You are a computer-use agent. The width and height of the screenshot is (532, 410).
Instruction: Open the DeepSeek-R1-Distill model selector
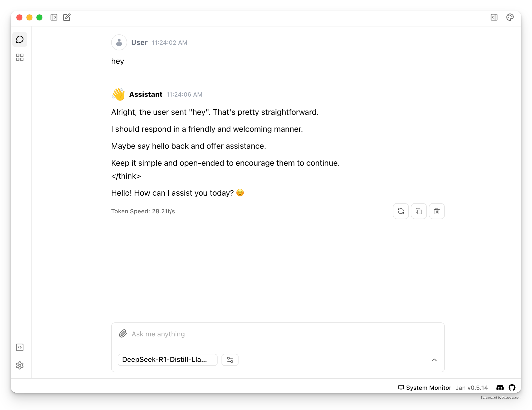[x=167, y=360]
